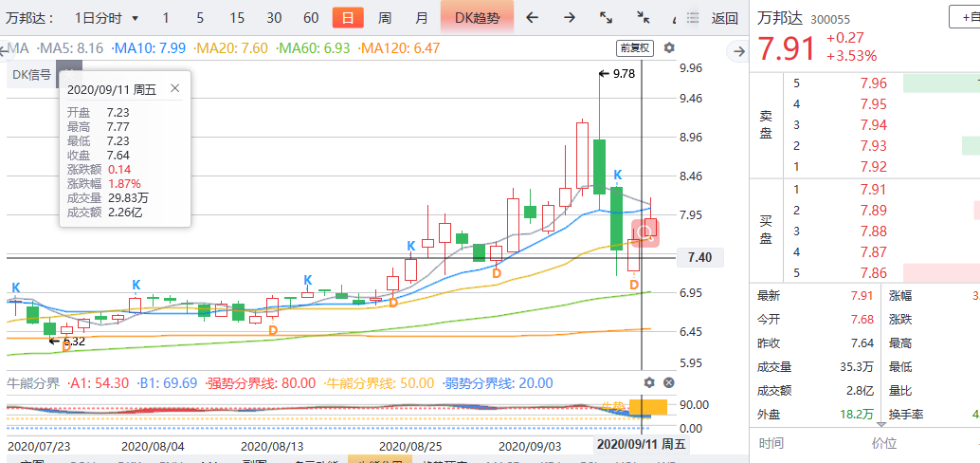Select the 1 minute period

click(165, 17)
